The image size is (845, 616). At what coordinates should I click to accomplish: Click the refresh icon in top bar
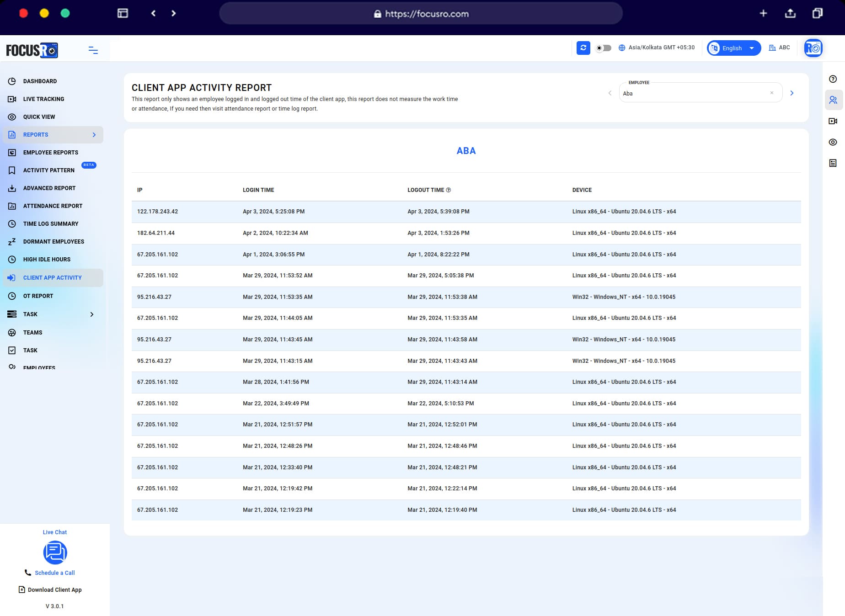583,48
